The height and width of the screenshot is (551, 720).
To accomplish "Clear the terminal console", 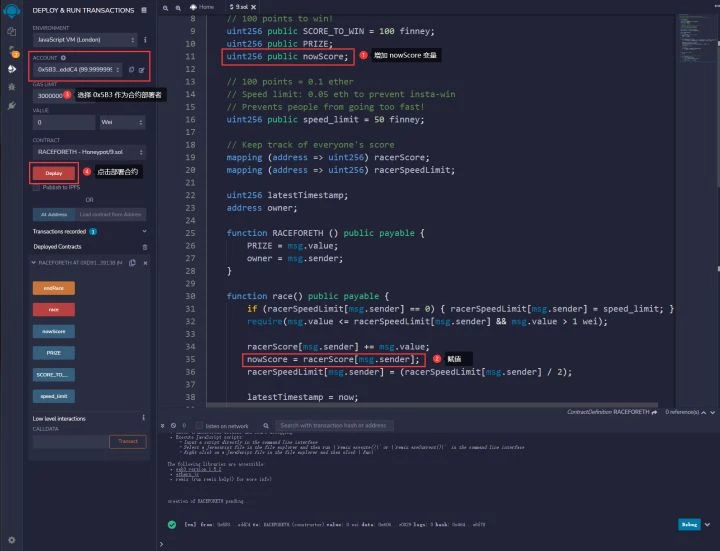I will pos(173,426).
